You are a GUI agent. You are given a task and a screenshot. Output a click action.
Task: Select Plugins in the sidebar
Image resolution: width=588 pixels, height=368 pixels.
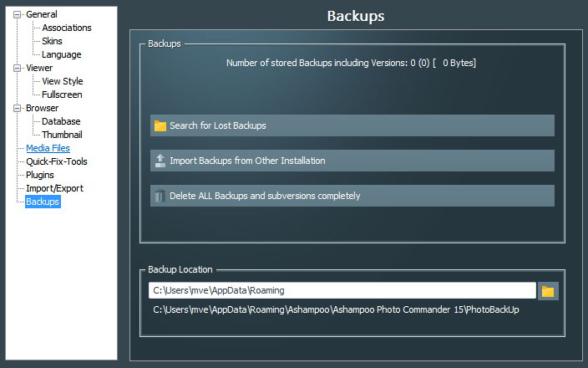pos(40,175)
